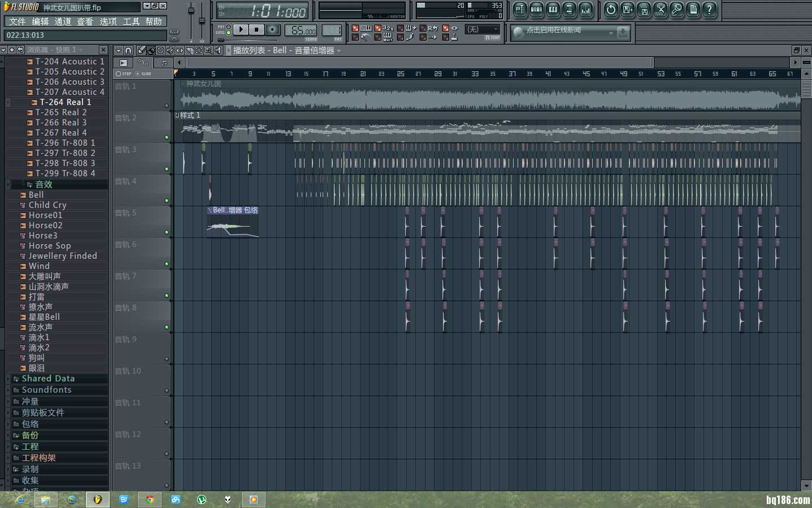
Task: Select the playback speaker tool in playlist
Action: pyautogui.click(x=218, y=50)
